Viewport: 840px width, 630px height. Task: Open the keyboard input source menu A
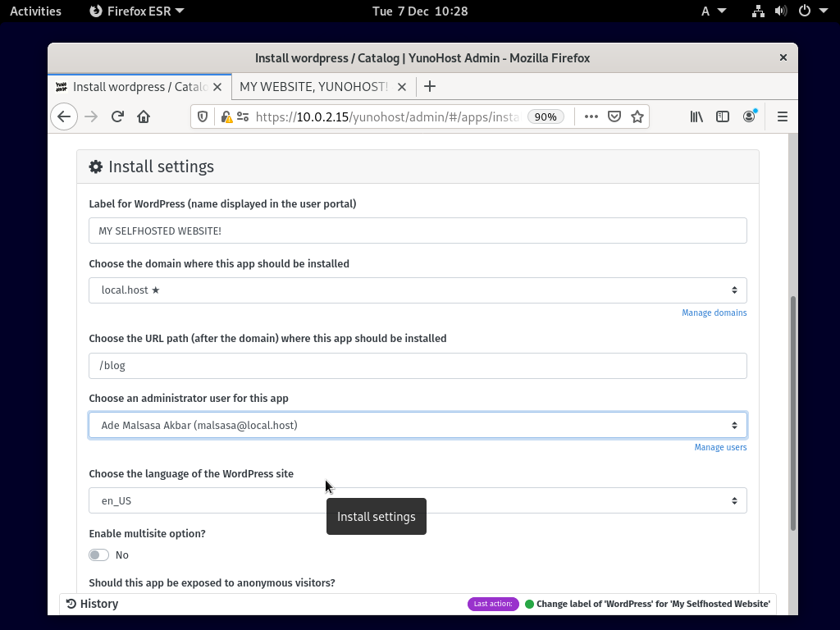(x=714, y=11)
